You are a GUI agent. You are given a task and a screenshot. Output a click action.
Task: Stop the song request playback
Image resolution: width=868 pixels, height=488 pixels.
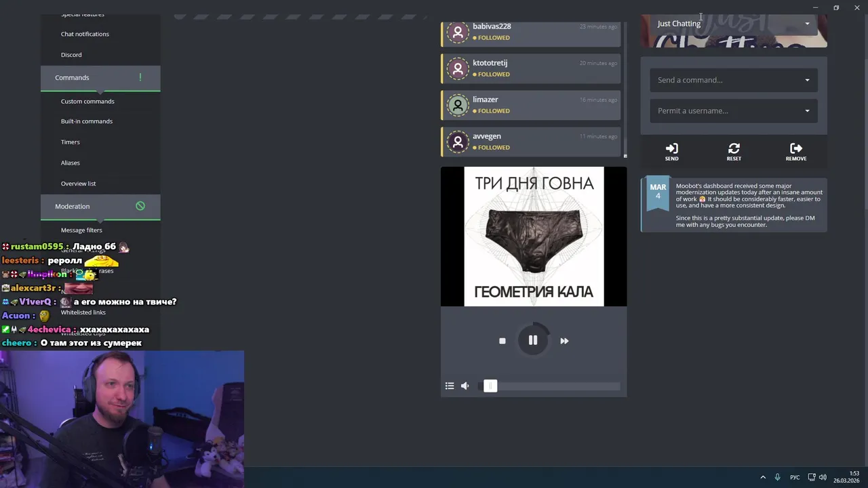502,341
